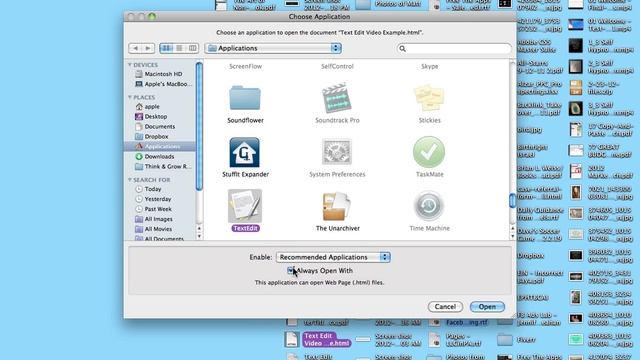Viewport: 640px width, 360px height.
Task: Select The Unarchiver application icon
Action: 337,207
